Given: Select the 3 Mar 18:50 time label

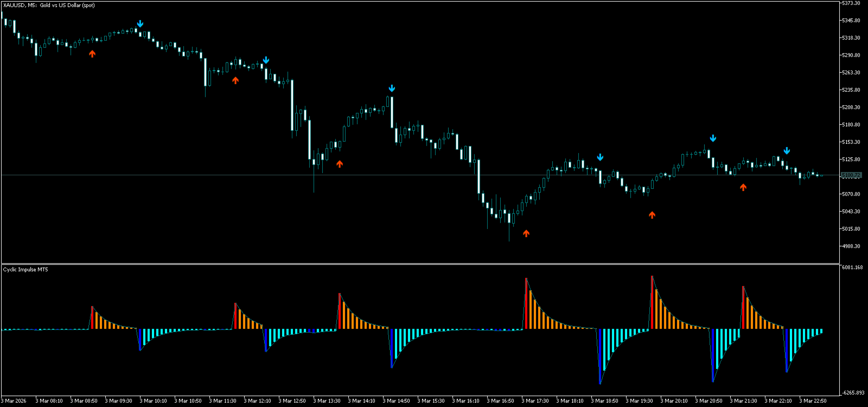Looking at the screenshot, I should pos(605,401).
